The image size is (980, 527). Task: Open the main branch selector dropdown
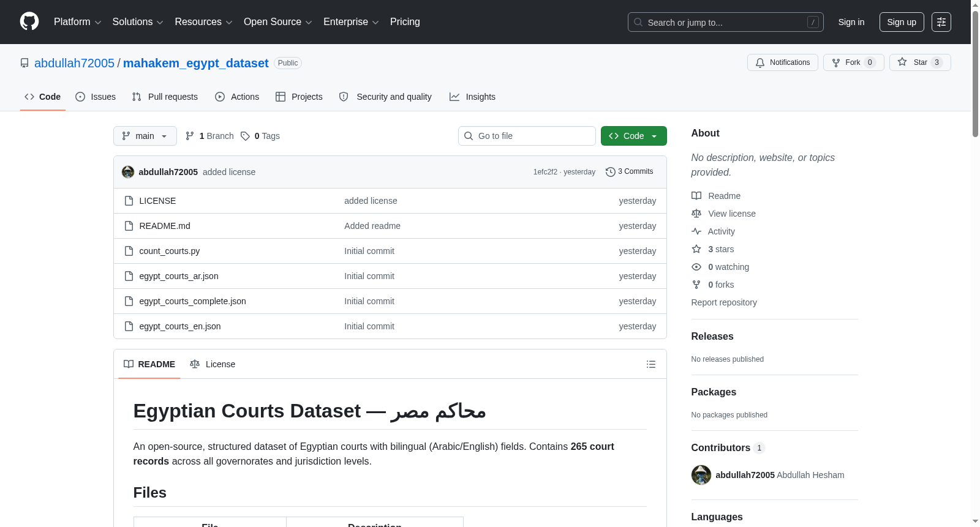(x=145, y=136)
